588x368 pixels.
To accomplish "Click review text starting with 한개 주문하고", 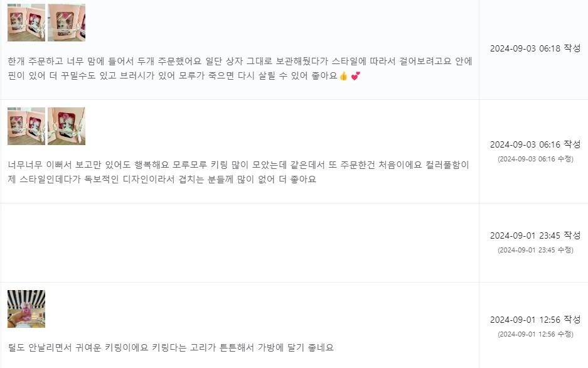I will click(x=240, y=62).
